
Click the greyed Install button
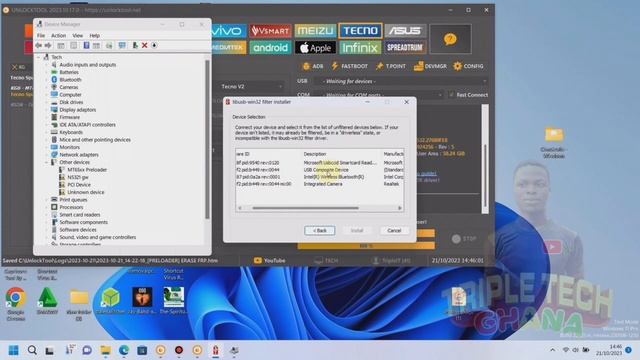357,231
